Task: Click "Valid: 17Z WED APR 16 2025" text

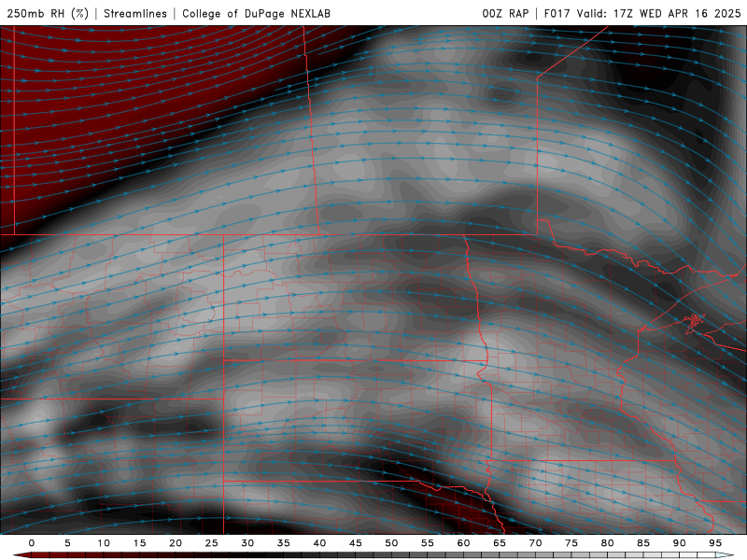Action: 658,13
